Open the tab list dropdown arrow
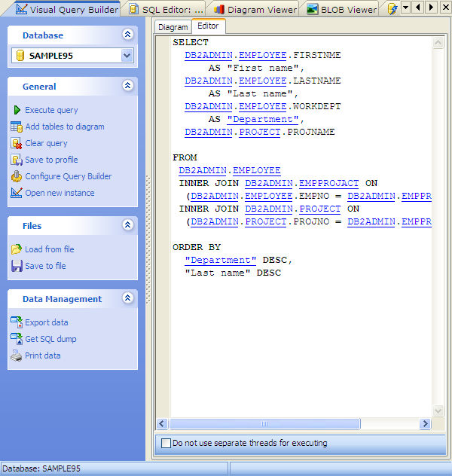452x476 pixels. click(405, 7)
